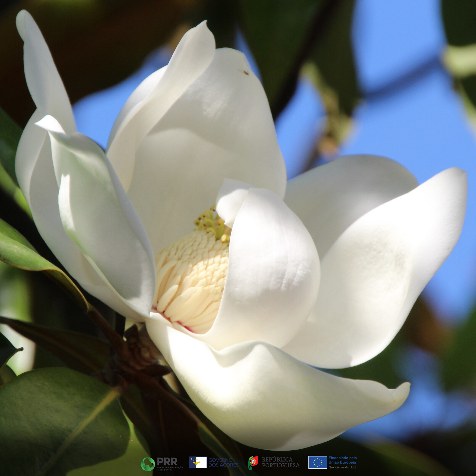Image resolution: width=476 pixels, height=476 pixels.
Task: Click the NextGenerationEU label
Action: [342, 467]
